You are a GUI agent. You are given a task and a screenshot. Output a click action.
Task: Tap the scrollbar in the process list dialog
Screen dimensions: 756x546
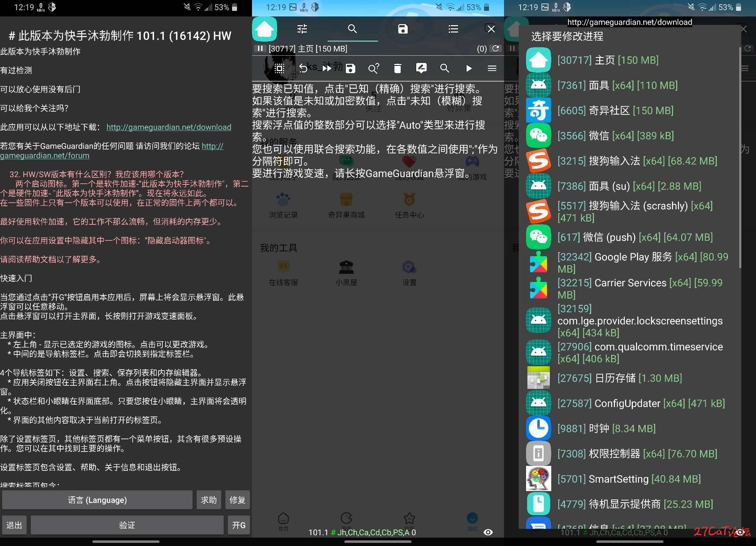[x=740, y=157]
